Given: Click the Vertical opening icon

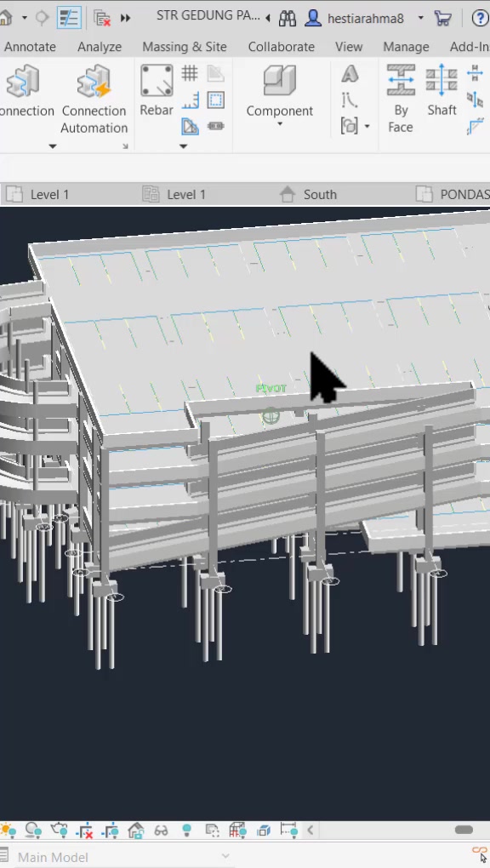Looking at the screenshot, I should [x=475, y=100].
